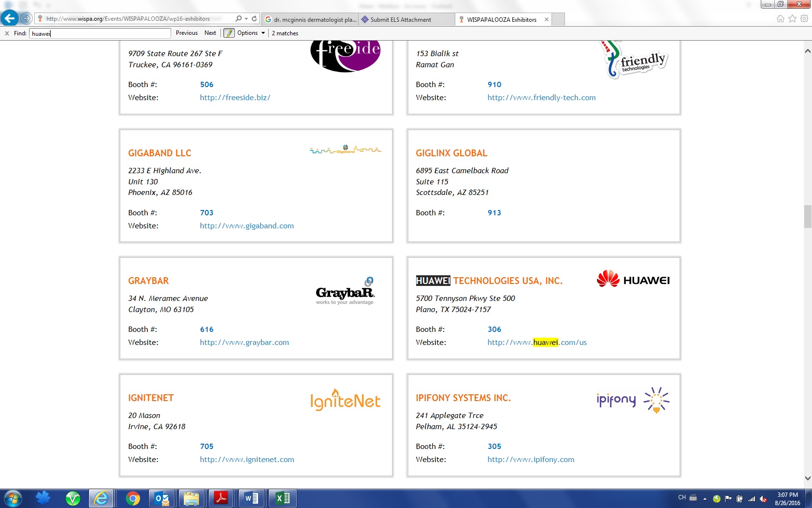
Task: Expand the Find bar Options dropdown
Action: click(251, 33)
